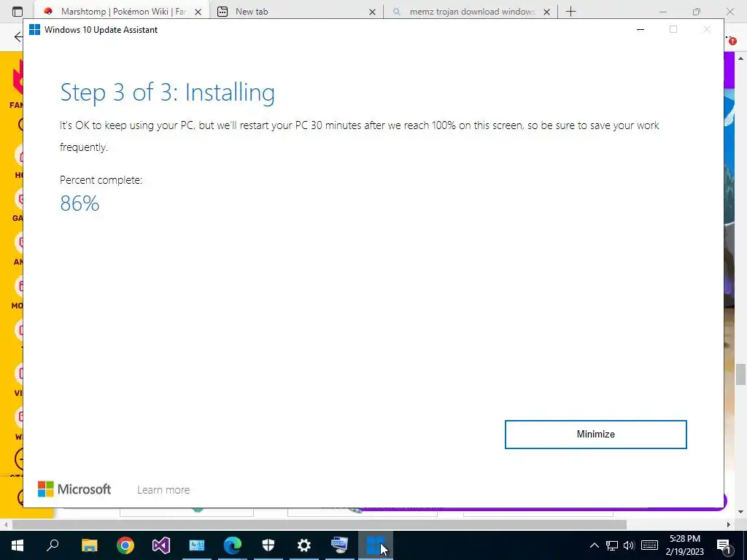Open the volume control in the tray

[629, 545]
